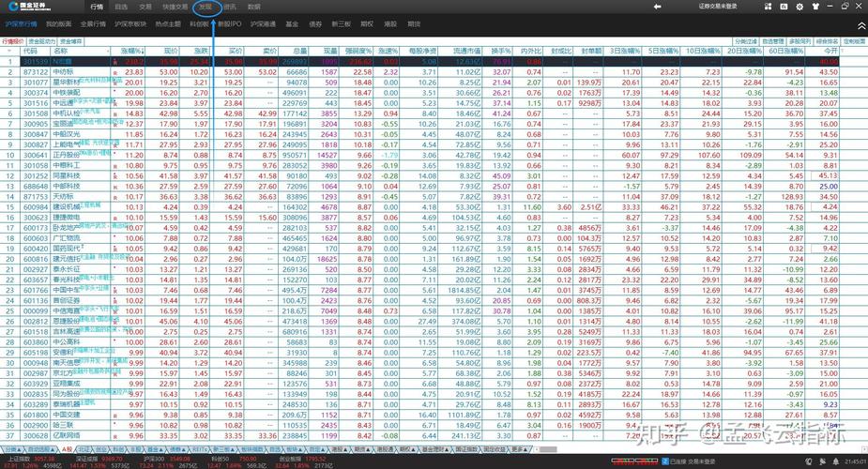The height and width of the screenshot is (469, 868).
Task: Click the shirt-shaped skin icon
Action: [x=815, y=7]
